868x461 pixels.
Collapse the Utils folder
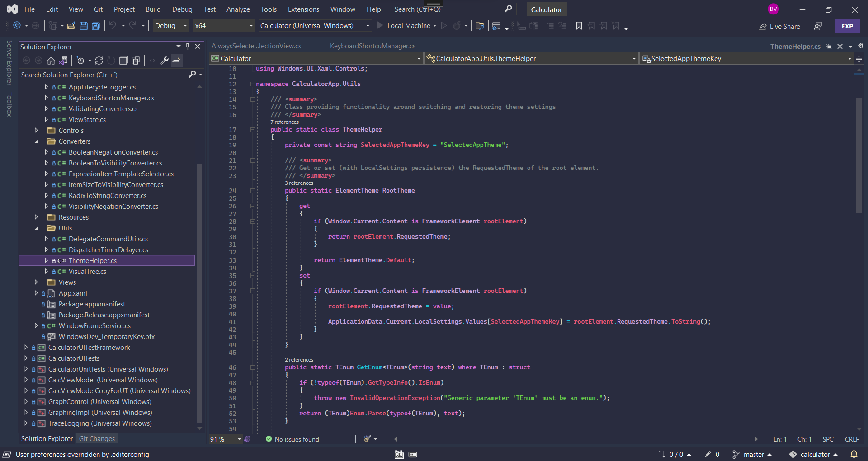click(x=36, y=228)
